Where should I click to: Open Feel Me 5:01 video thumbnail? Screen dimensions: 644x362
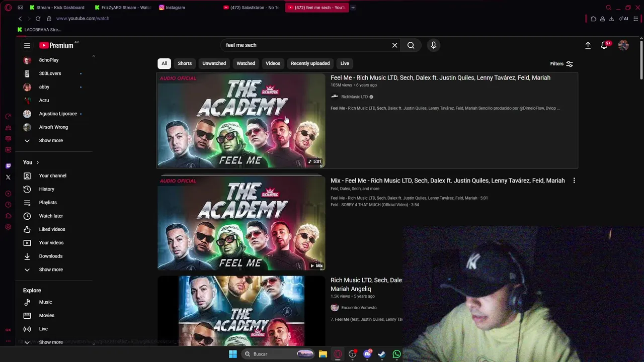[x=241, y=121]
